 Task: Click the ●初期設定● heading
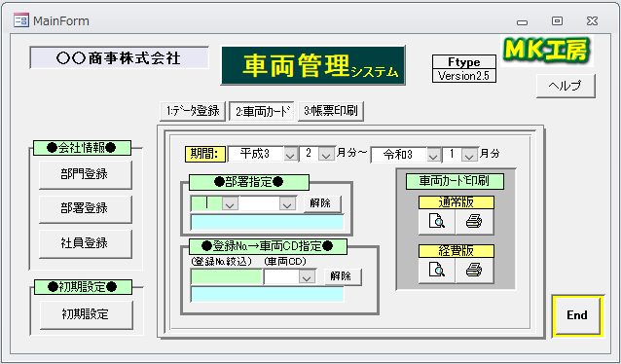click(x=83, y=287)
